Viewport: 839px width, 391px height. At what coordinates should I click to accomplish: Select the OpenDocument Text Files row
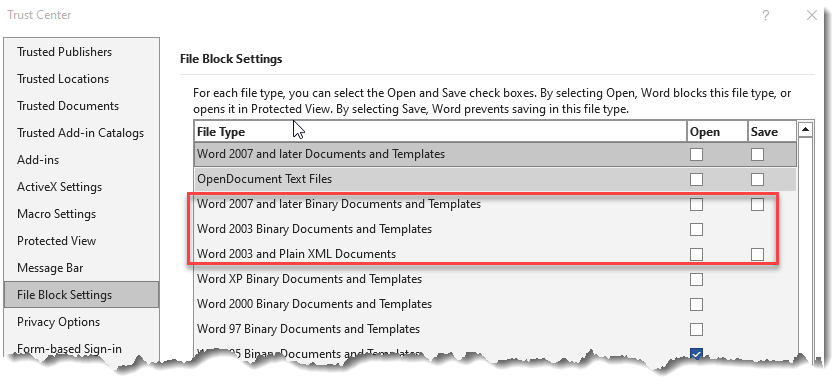coord(495,179)
